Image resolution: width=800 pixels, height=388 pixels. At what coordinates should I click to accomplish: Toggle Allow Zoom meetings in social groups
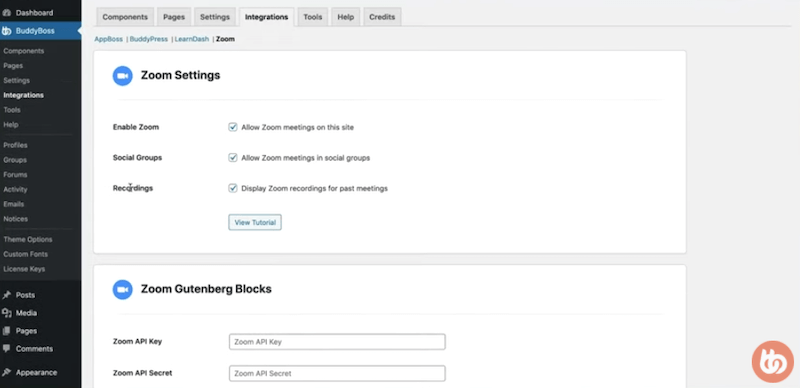(233, 158)
